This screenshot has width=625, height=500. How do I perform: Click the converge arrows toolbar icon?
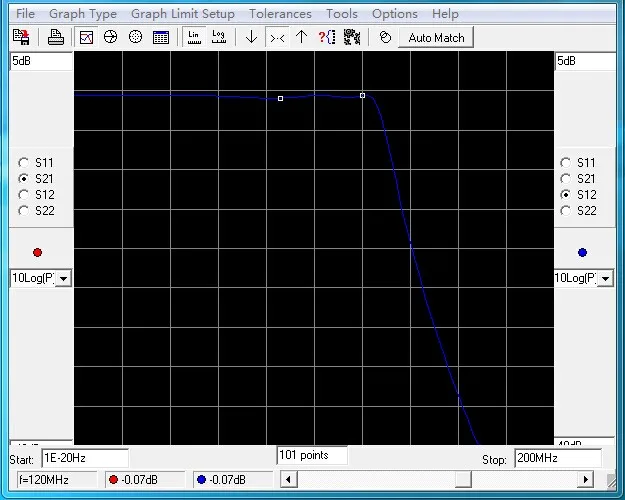[x=277, y=37]
